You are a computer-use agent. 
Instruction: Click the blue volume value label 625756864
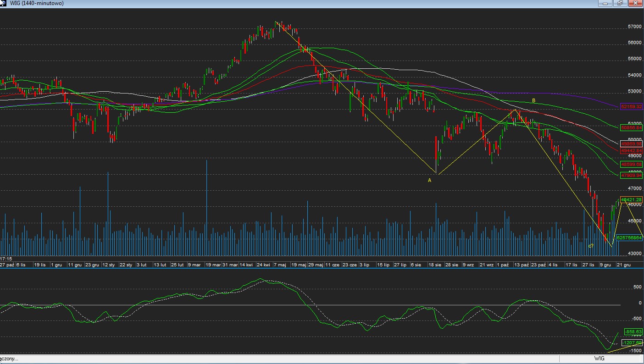[x=629, y=237]
